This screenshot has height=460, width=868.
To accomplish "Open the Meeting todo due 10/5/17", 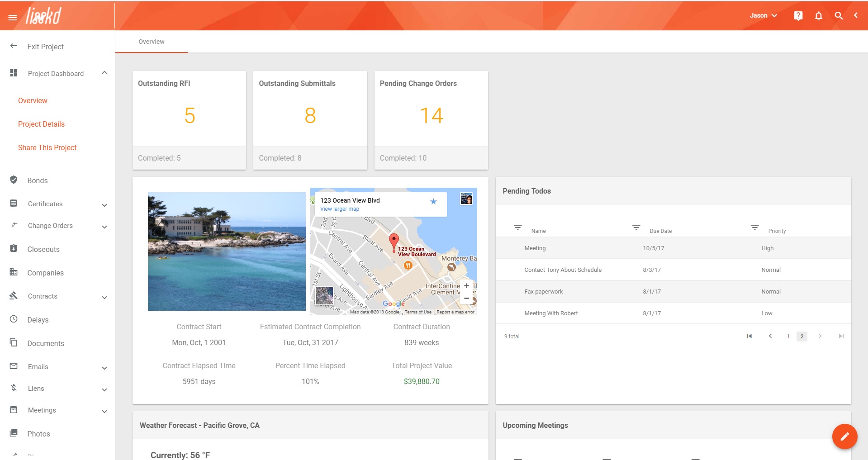I will tap(674, 248).
